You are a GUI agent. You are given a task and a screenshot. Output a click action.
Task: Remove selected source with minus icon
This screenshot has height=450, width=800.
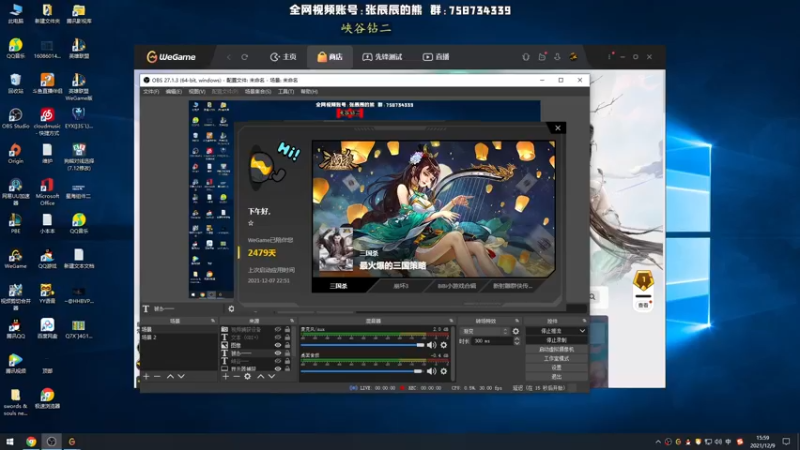pos(236,377)
